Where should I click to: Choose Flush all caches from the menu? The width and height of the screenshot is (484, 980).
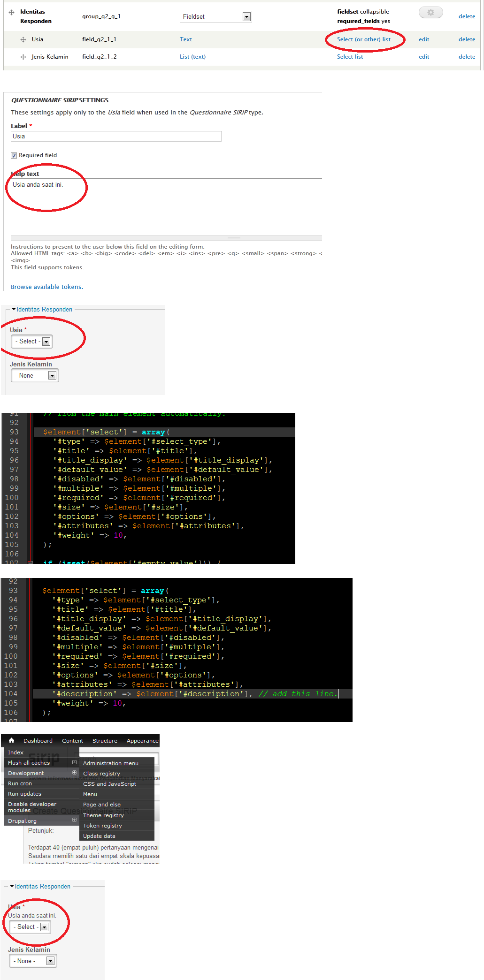point(29,763)
